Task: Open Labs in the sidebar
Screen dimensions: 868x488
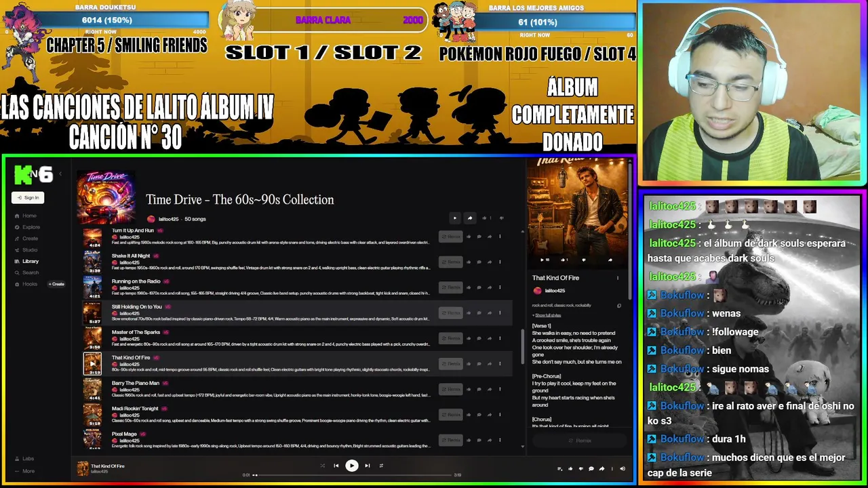Action: coord(24,459)
